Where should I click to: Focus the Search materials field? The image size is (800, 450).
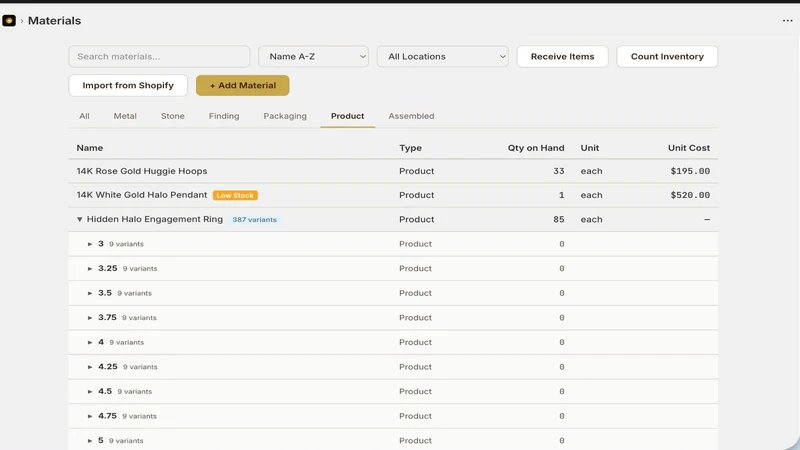(x=159, y=57)
